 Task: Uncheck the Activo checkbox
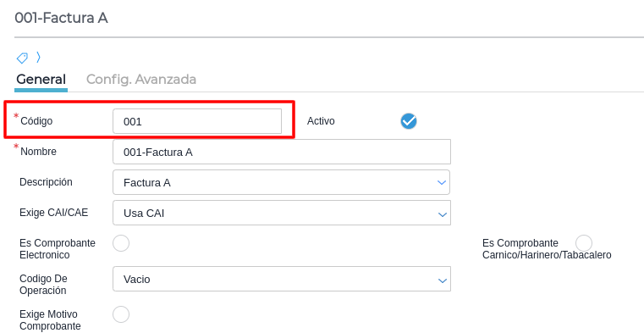(409, 121)
